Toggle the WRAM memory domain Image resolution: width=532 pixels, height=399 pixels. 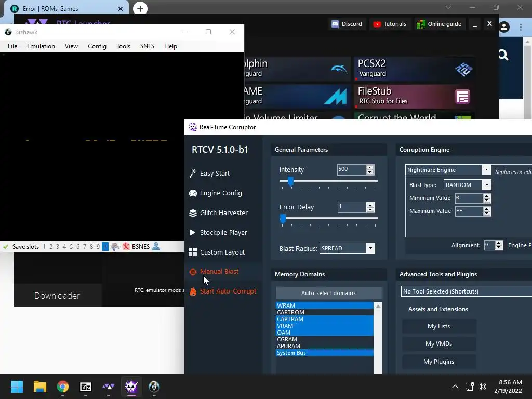325,305
